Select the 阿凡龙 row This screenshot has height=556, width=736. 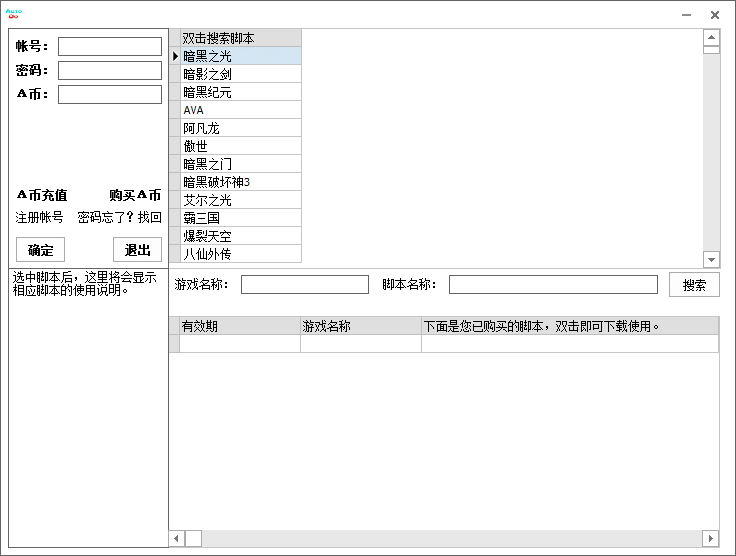point(241,128)
